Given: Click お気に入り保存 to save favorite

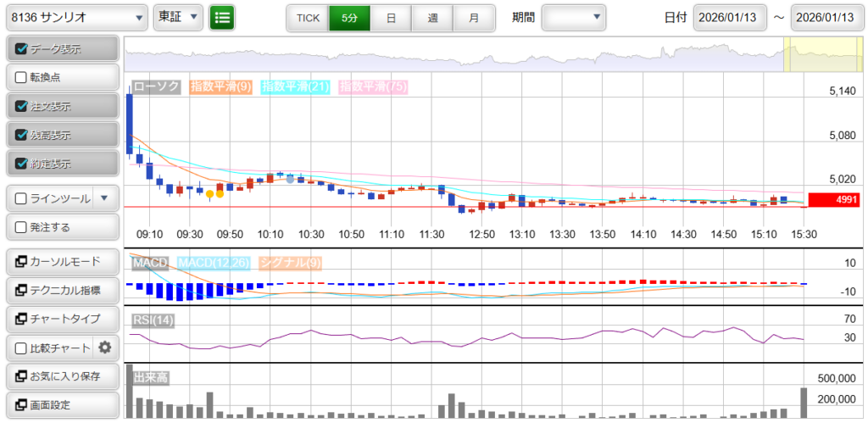Looking at the screenshot, I should coord(61,376).
